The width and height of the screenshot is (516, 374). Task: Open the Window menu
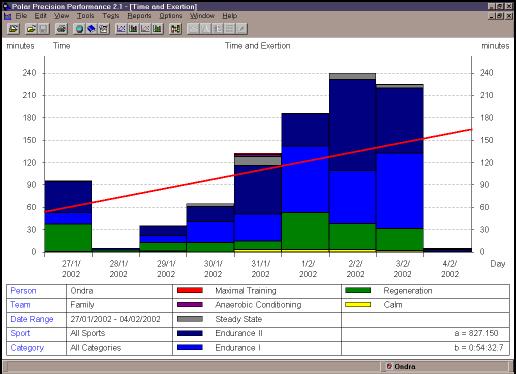(202, 16)
